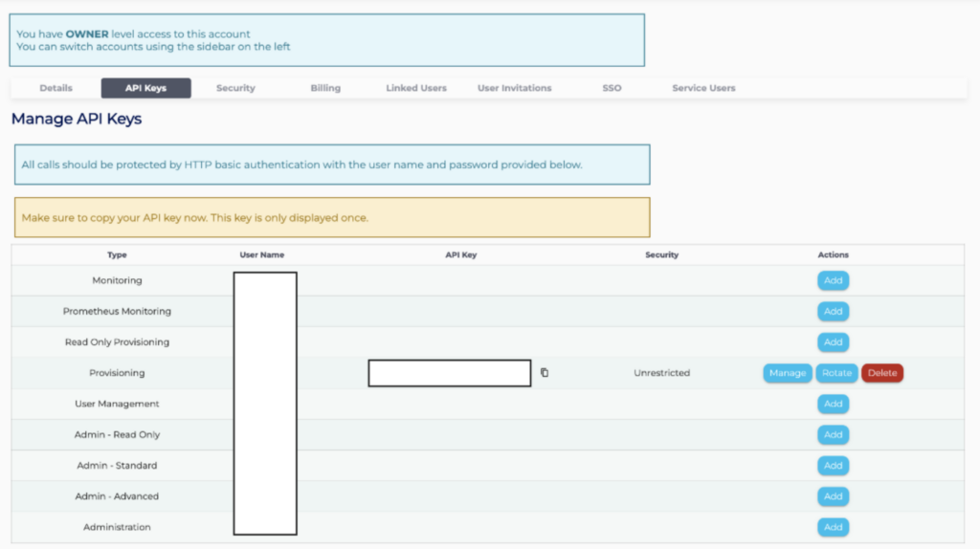Add an Admin - Advanced API key
The width and height of the screenshot is (980, 549).
[x=833, y=496]
